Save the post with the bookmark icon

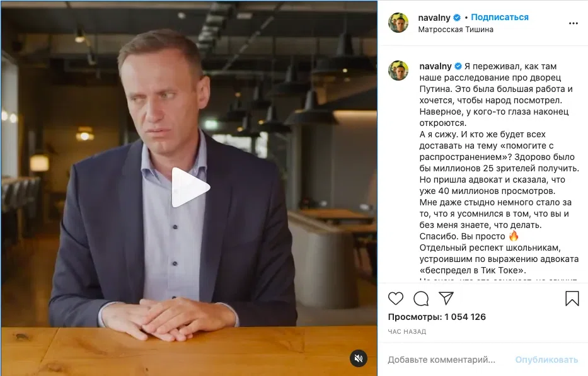click(572, 299)
